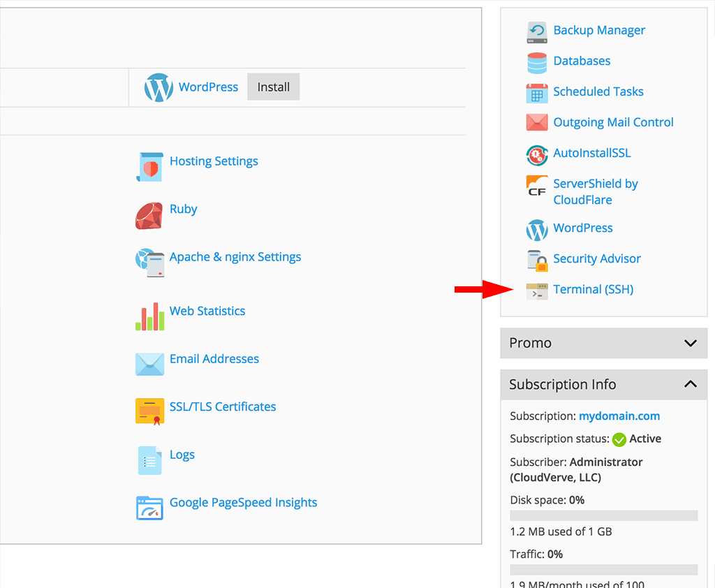The height and width of the screenshot is (588, 715).
Task: Click the Traffic usage bar
Action: tap(604, 570)
